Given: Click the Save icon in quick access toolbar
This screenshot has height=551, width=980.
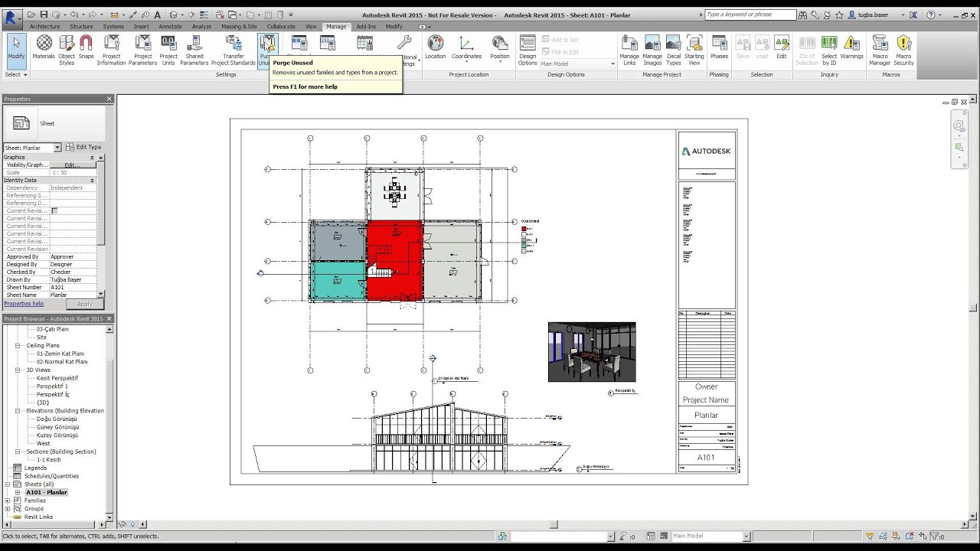Looking at the screenshot, I should (x=44, y=15).
